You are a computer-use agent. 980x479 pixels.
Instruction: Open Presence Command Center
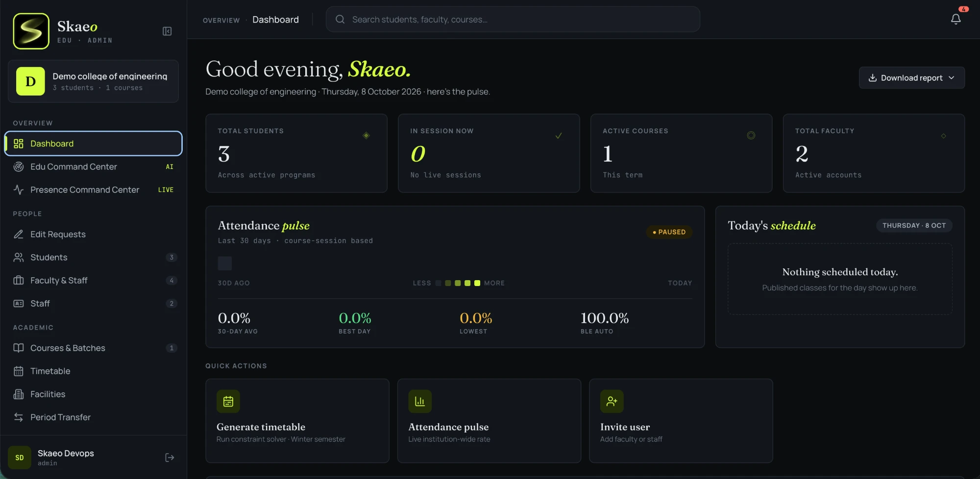point(93,190)
